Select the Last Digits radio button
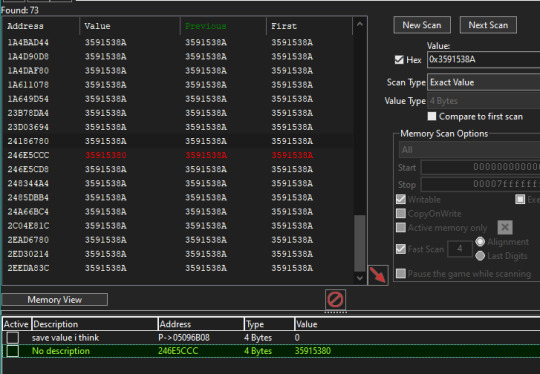 tap(480, 256)
